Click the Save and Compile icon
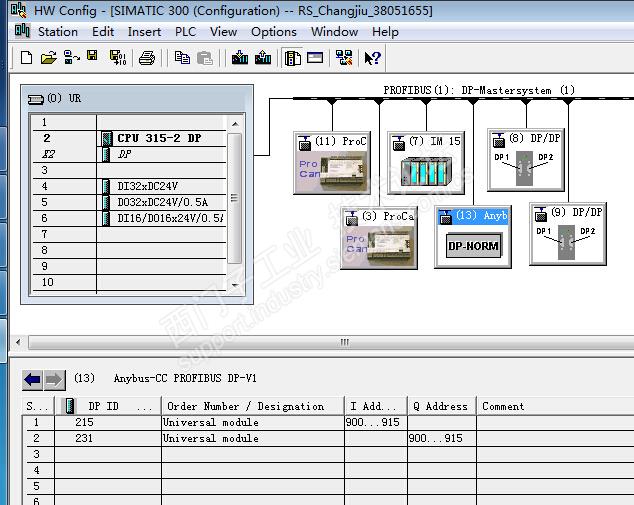The width and height of the screenshot is (634, 505). point(118,58)
